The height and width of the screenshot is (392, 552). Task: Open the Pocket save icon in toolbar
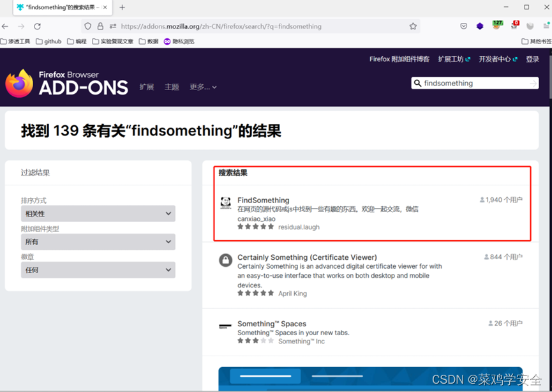coord(464,26)
